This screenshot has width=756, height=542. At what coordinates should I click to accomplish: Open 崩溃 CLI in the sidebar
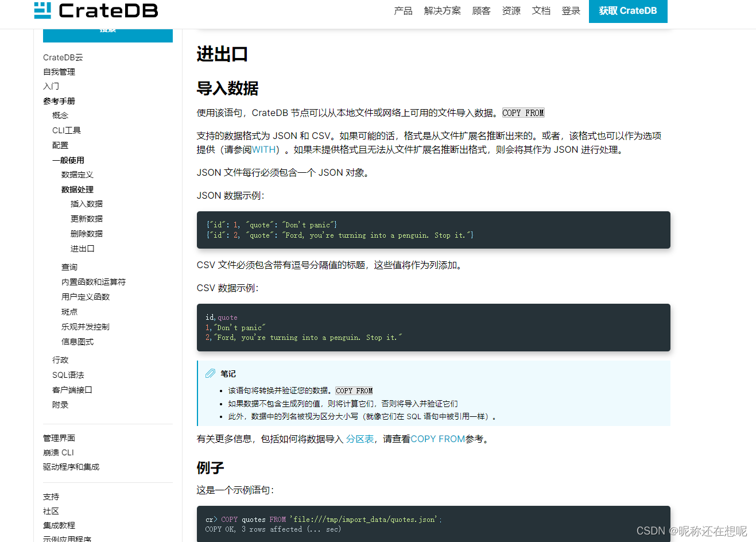[x=59, y=452]
